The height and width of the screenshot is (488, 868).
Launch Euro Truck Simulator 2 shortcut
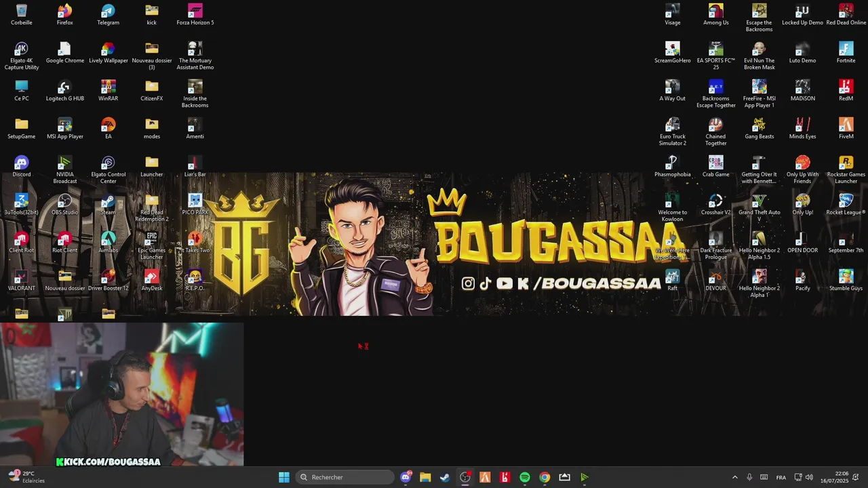pyautogui.click(x=673, y=132)
